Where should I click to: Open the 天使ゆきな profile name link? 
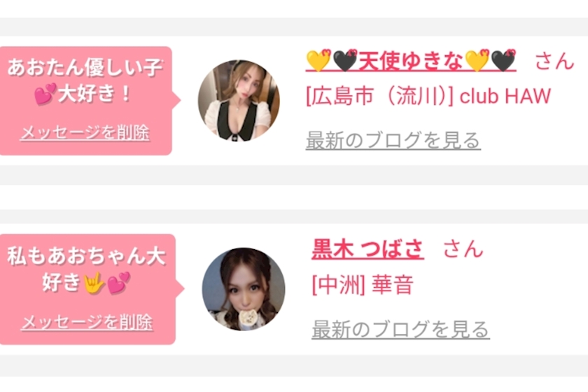click(x=411, y=60)
